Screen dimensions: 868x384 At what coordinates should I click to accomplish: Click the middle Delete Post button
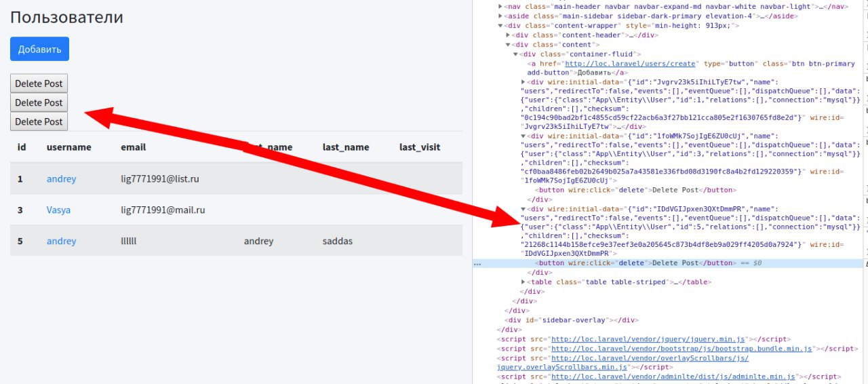click(x=39, y=102)
